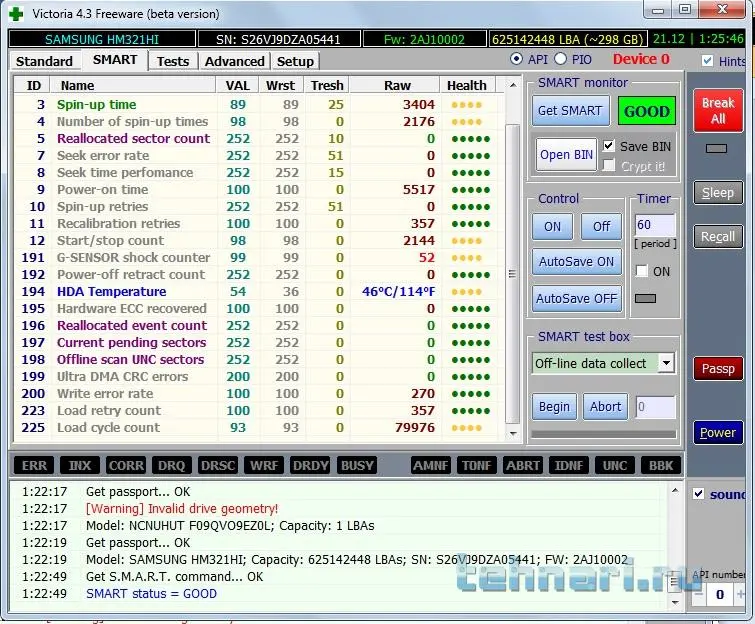Go to the Advanced tab

(234, 62)
